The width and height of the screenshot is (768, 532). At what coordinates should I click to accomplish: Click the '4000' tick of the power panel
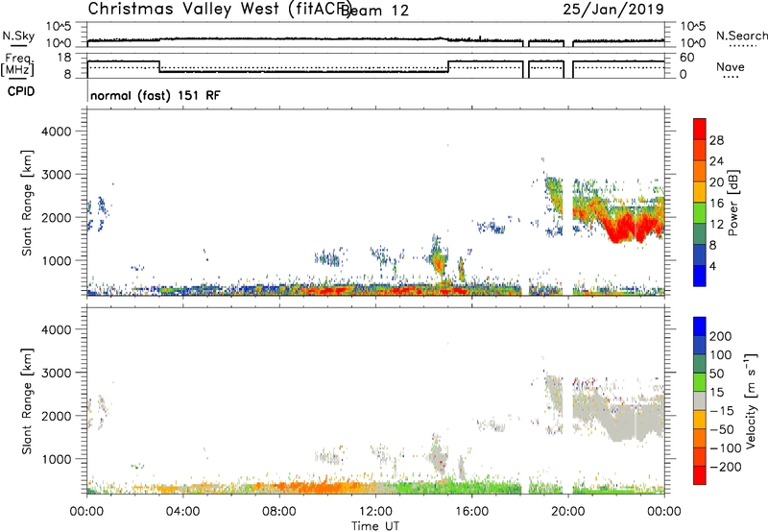[57, 132]
